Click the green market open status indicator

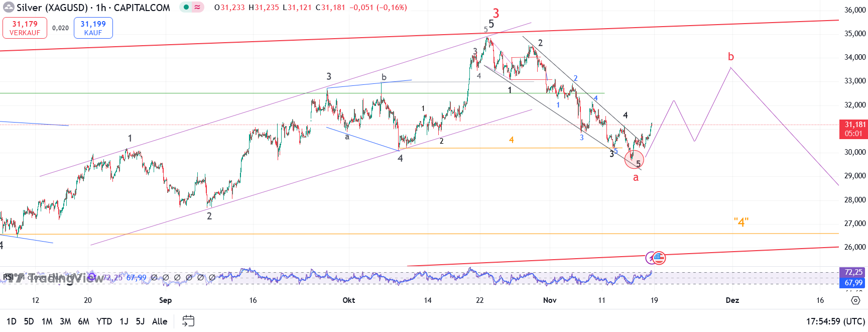tap(186, 8)
